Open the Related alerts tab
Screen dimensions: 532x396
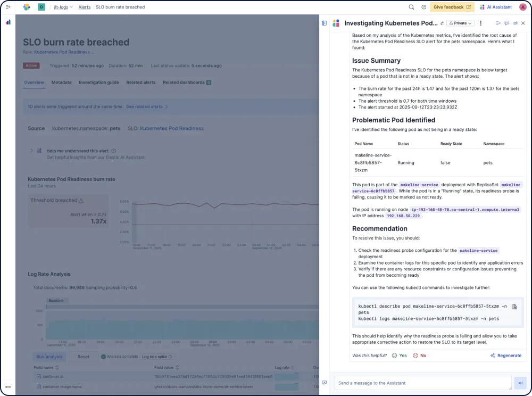[x=141, y=82]
